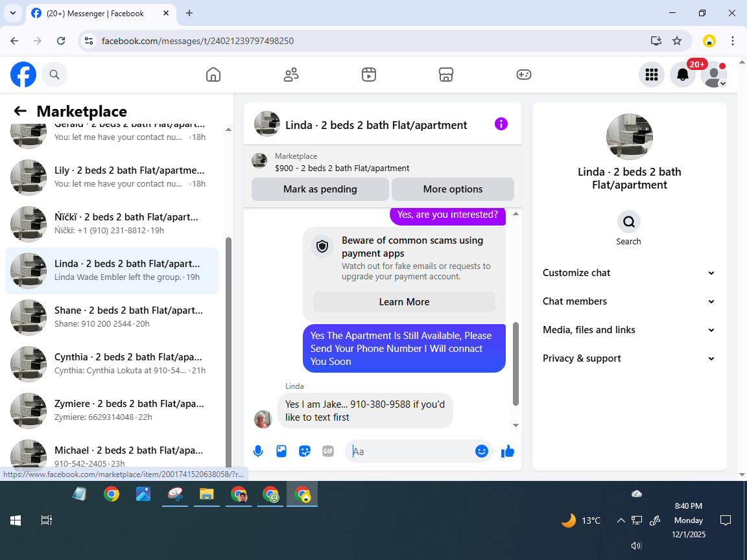Screen dimensions: 747x560
Task: Click Mark as pending button
Action: [320, 189]
